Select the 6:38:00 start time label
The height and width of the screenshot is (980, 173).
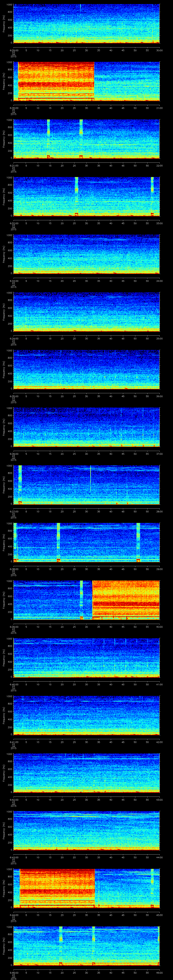(13, 569)
